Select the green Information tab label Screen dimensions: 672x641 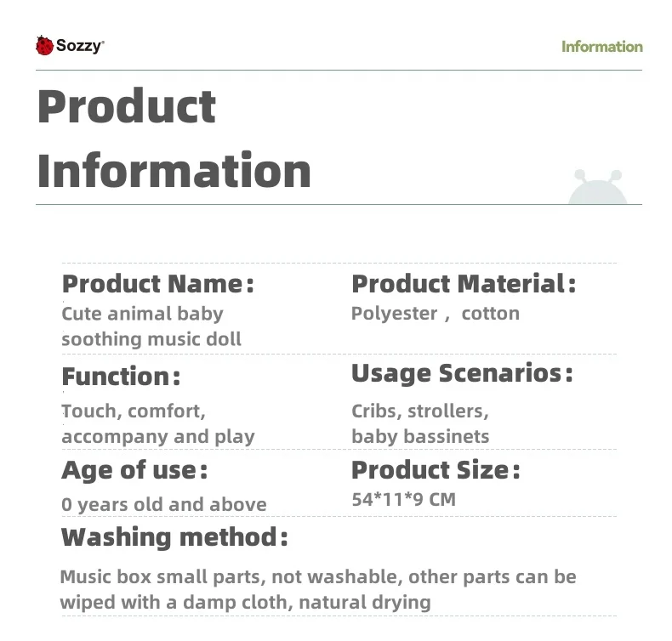click(601, 47)
